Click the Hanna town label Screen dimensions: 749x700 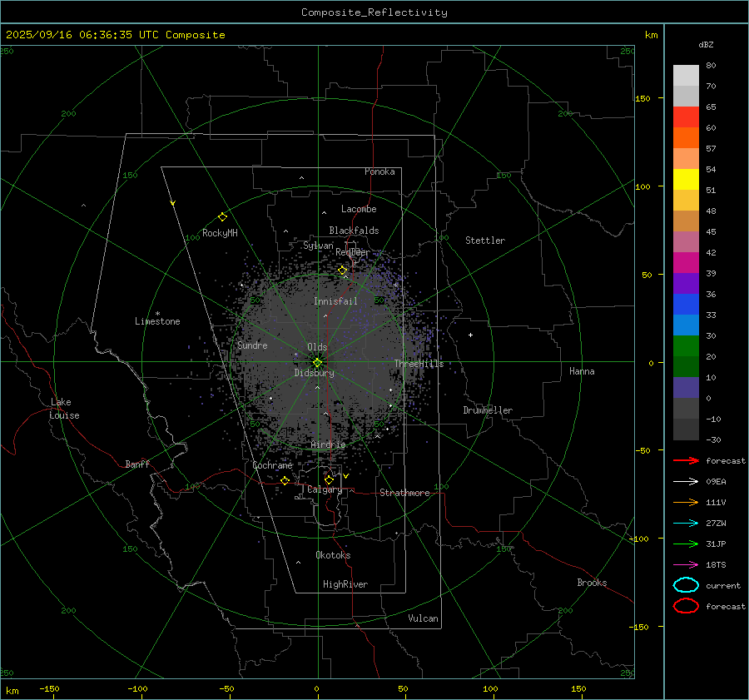pos(582,371)
